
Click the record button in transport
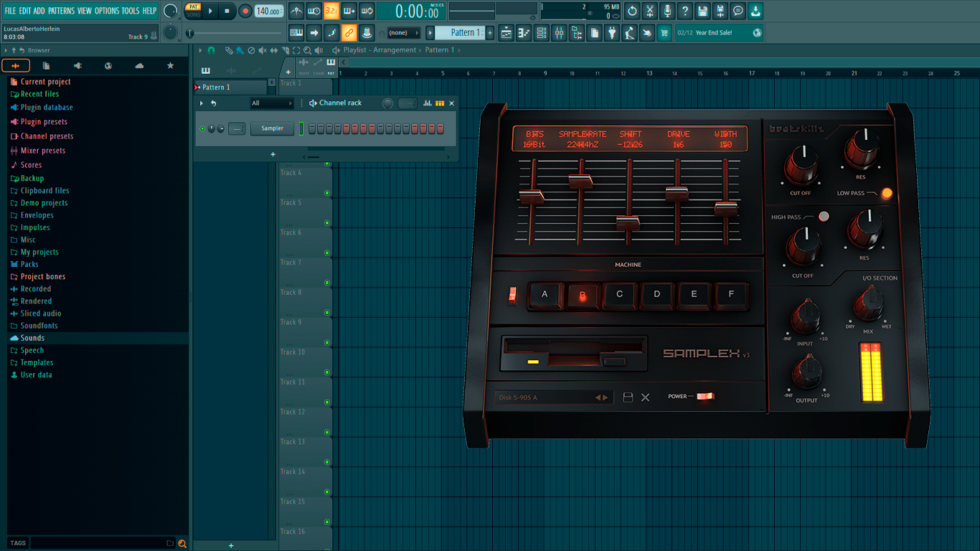click(245, 11)
